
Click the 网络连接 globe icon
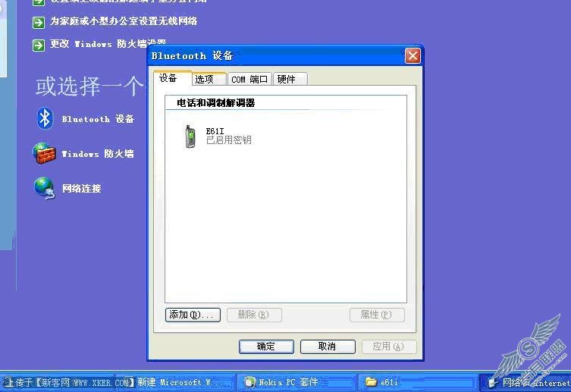tap(45, 188)
